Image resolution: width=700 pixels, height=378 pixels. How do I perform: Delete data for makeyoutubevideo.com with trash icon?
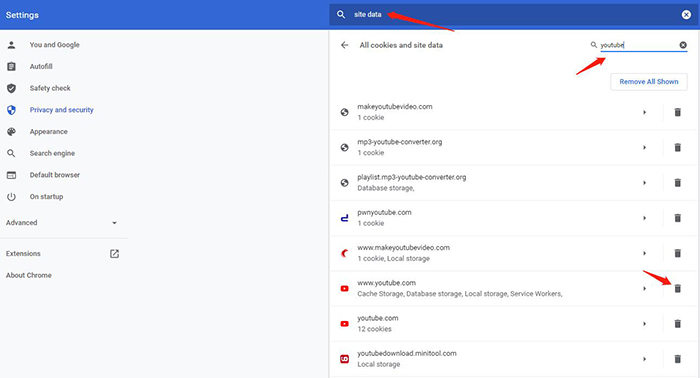click(677, 112)
